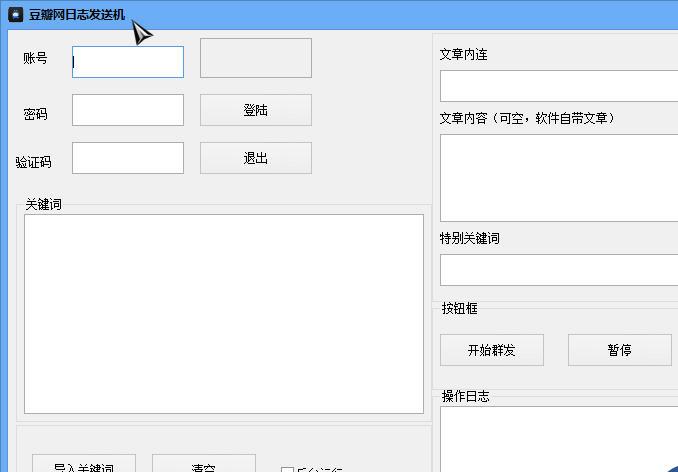The height and width of the screenshot is (472, 678).
Task: Click the blank captcha box beside 账号
Action: [x=256, y=58]
